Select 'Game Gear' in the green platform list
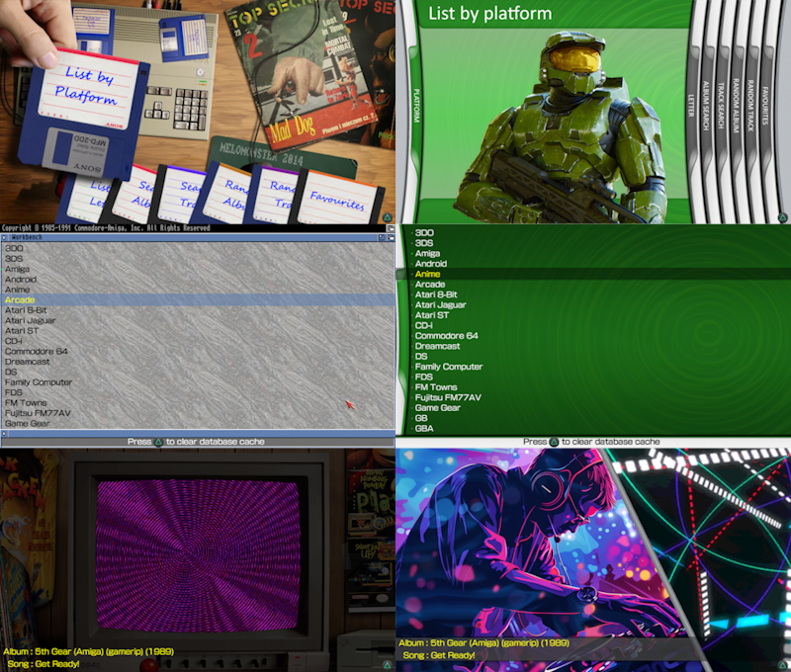This screenshot has height=672, width=791. [x=437, y=408]
